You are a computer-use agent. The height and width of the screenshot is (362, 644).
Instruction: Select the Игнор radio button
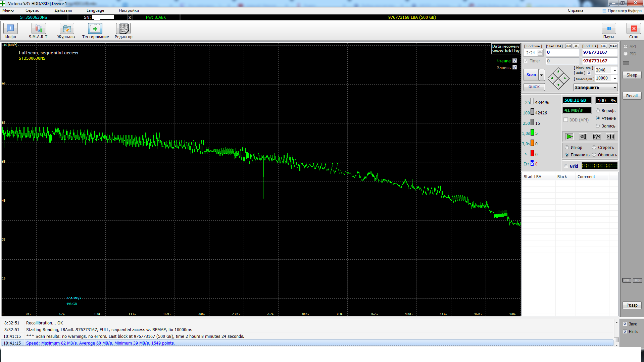[567, 147]
